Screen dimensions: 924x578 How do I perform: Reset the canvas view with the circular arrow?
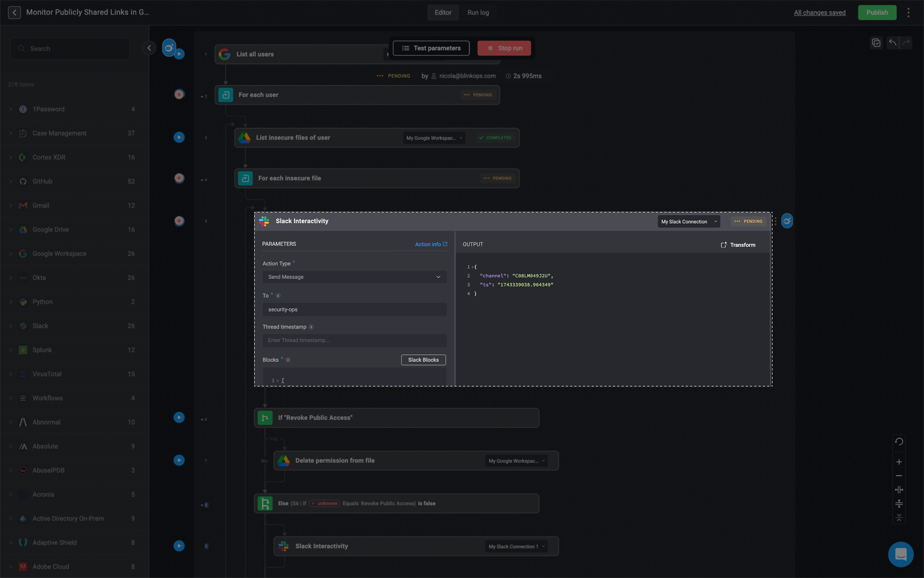point(899,442)
